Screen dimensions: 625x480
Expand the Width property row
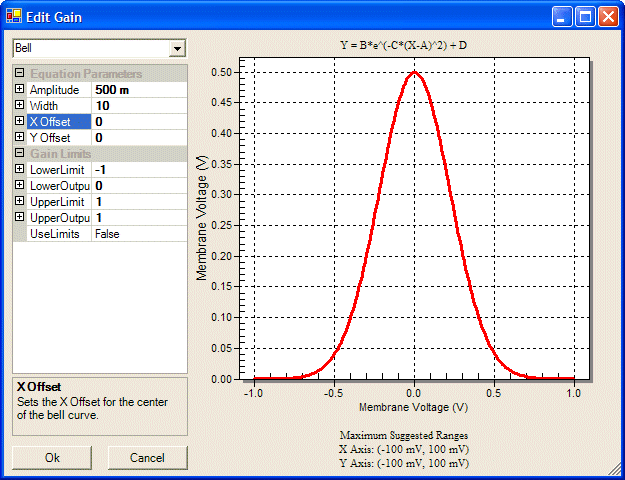coord(20,105)
